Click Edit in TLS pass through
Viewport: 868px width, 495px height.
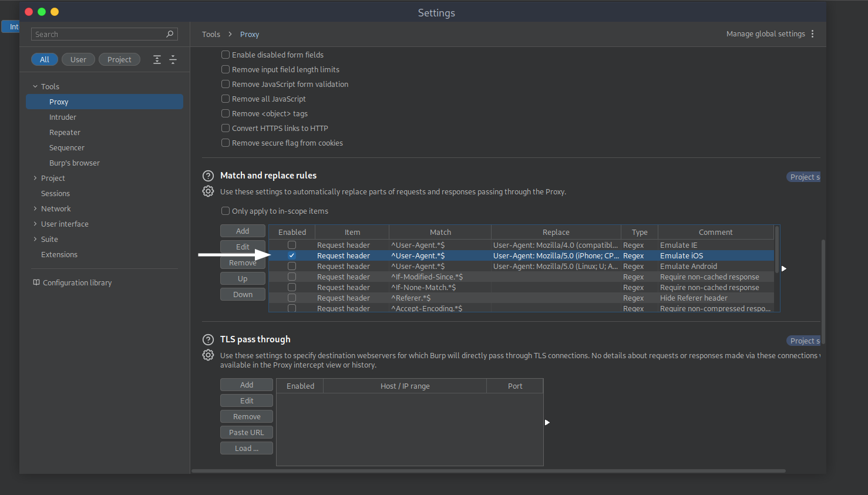click(247, 400)
